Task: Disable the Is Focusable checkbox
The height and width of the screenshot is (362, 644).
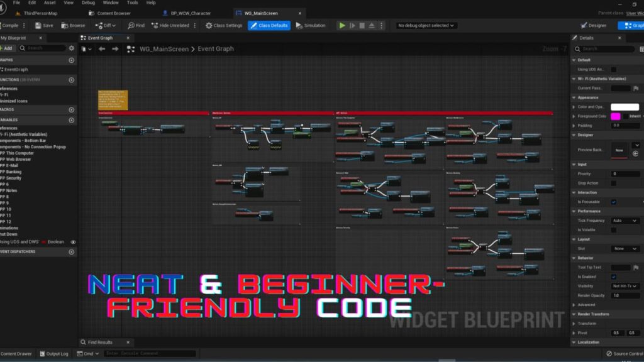Action: tap(614, 202)
